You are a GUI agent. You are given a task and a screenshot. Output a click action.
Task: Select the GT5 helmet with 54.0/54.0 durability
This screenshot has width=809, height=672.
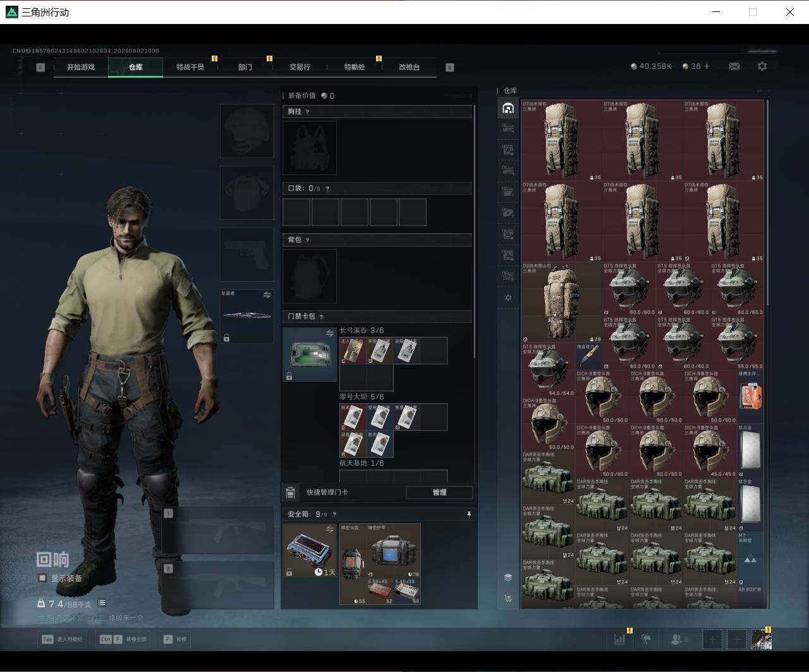point(548,370)
